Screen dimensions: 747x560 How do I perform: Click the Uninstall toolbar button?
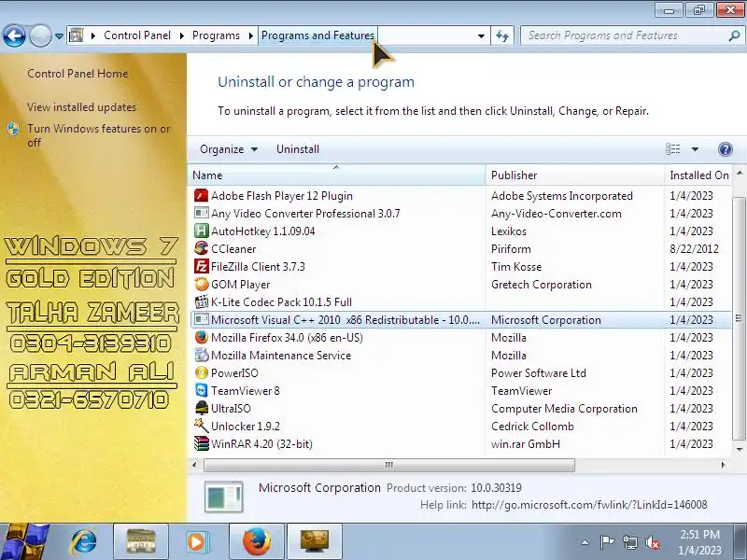pyautogui.click(x=298, y=149)
